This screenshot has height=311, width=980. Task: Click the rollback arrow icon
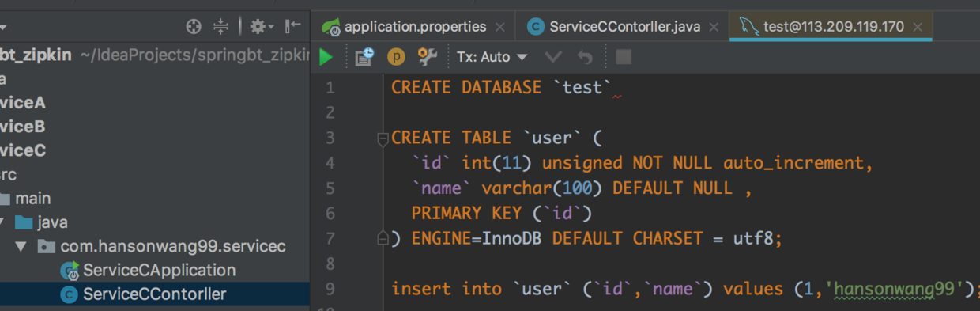(585, 57)
